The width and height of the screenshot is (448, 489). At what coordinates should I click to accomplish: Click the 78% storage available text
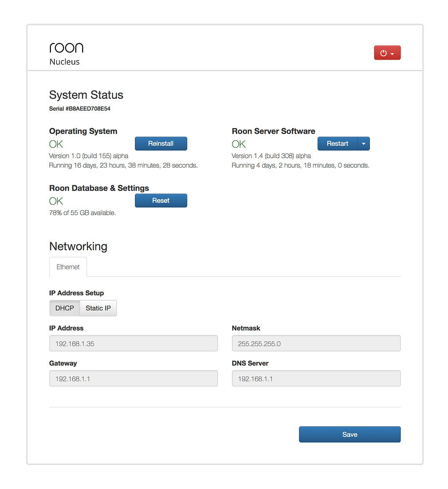tap(82, 213)
